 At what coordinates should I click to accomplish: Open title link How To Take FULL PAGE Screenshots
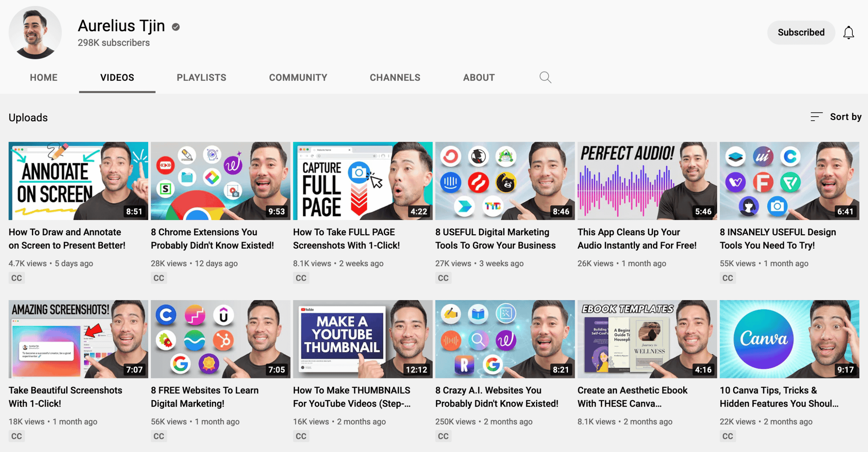pos(346,239)
